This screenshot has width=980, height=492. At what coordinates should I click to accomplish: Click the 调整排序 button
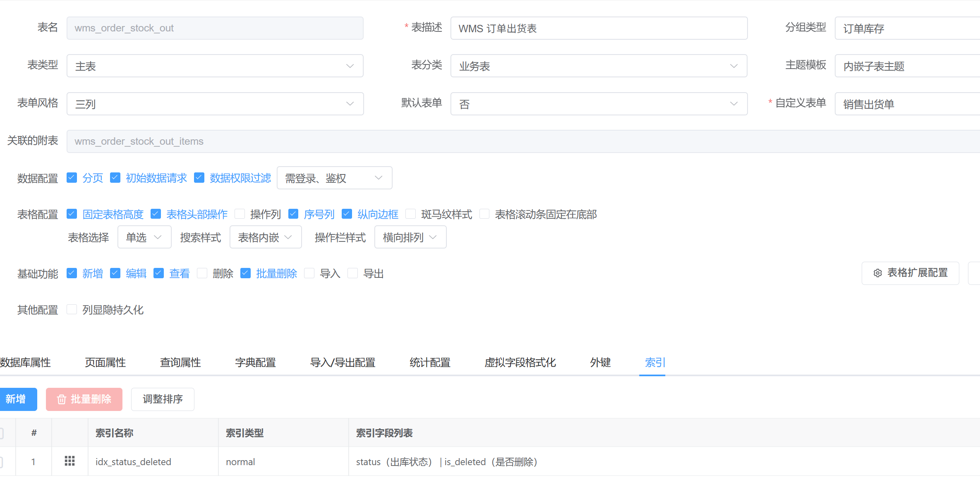[163, 399]
